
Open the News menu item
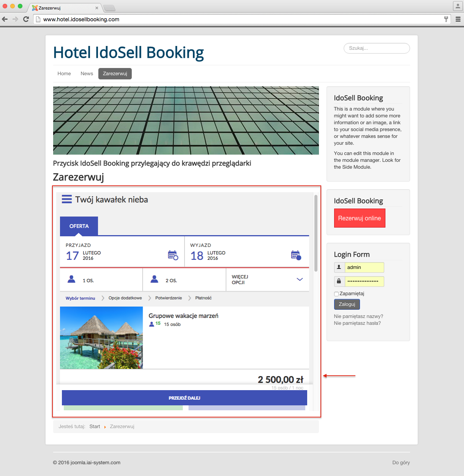pos(87,74)
